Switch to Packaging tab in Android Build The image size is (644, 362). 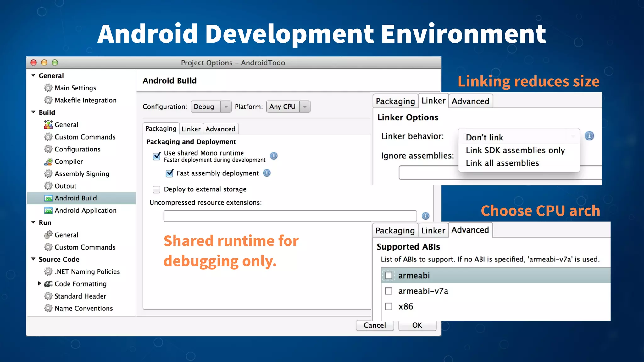161,129
